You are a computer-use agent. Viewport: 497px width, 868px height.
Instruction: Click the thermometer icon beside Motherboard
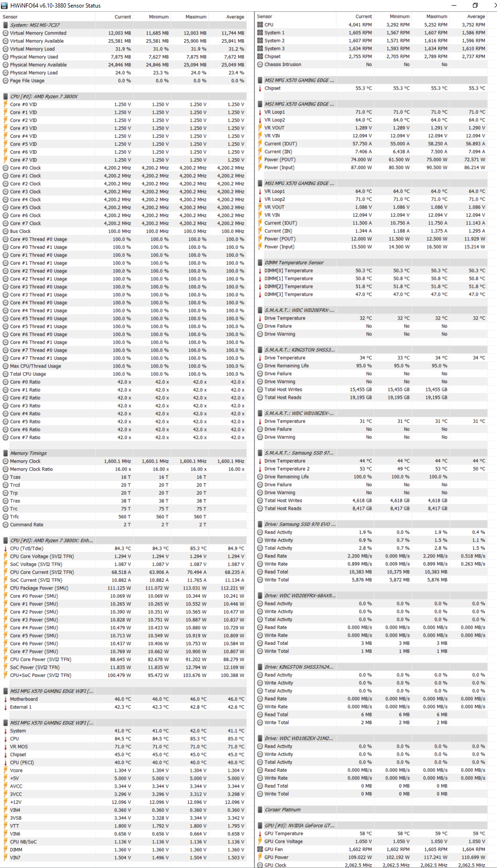6,699
